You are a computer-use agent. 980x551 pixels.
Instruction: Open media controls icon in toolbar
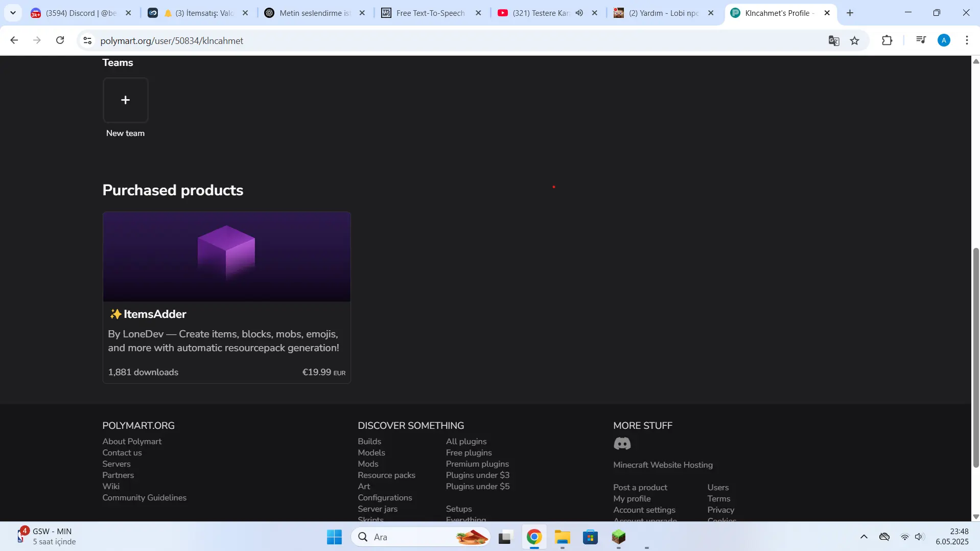[921, 40]
